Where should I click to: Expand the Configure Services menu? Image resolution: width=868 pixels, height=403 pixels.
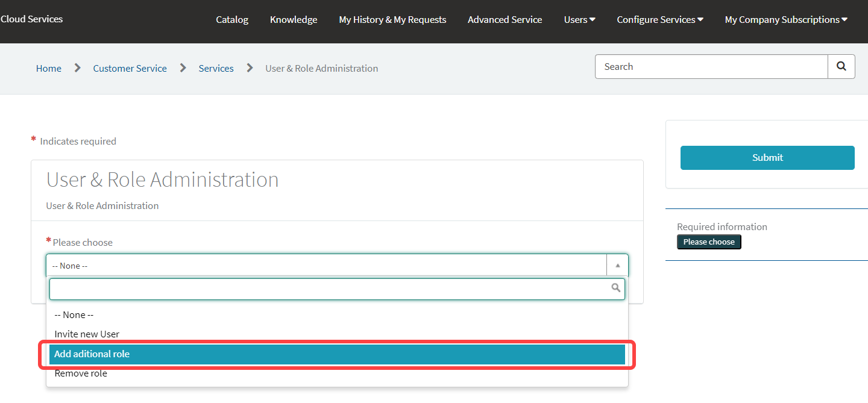[659, 20]
